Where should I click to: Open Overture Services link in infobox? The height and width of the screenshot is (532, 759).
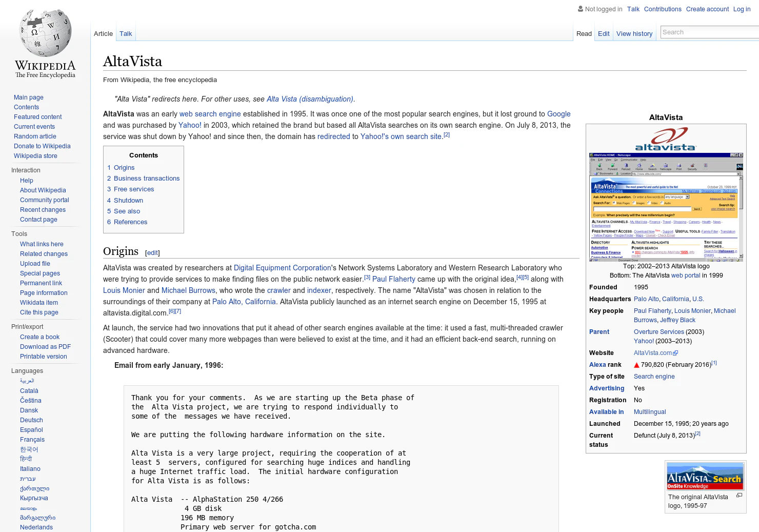(x=658, y=332)
